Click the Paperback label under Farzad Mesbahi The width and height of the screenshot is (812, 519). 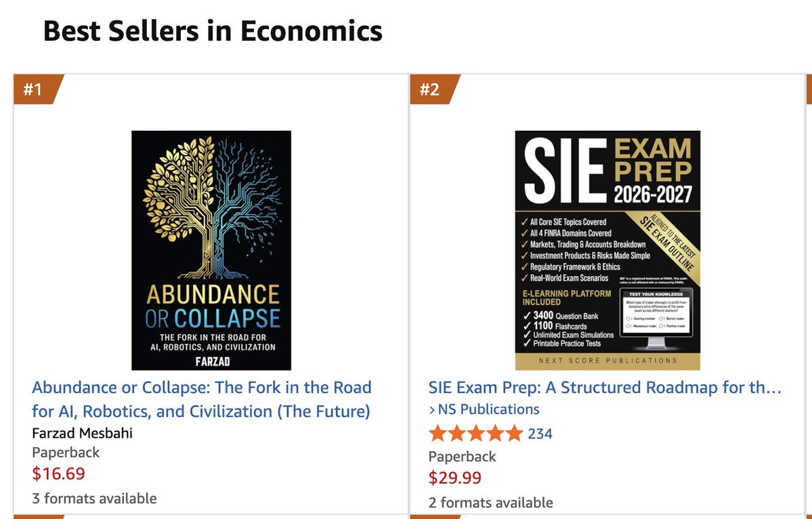[66, 453]
